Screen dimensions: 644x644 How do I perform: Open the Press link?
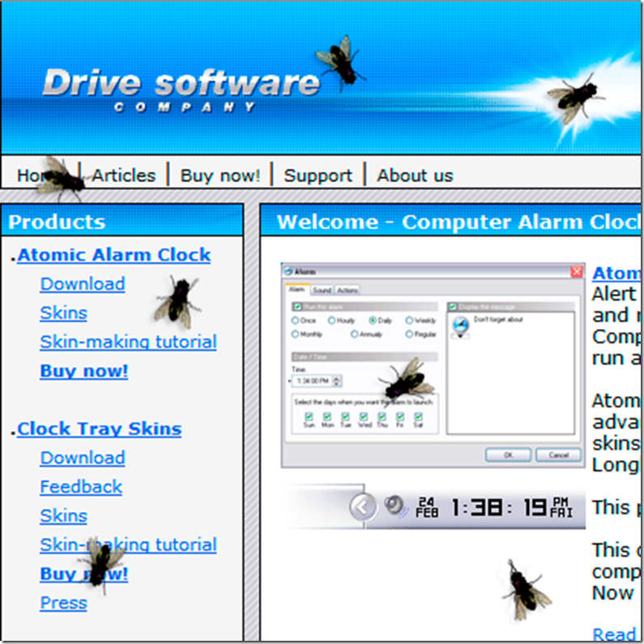[64, 603]
